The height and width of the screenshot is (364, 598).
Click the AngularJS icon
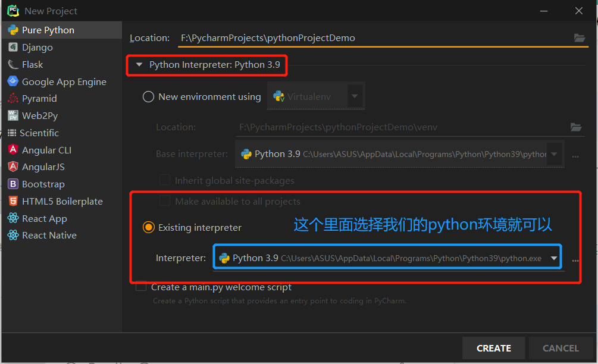[13, 167]
